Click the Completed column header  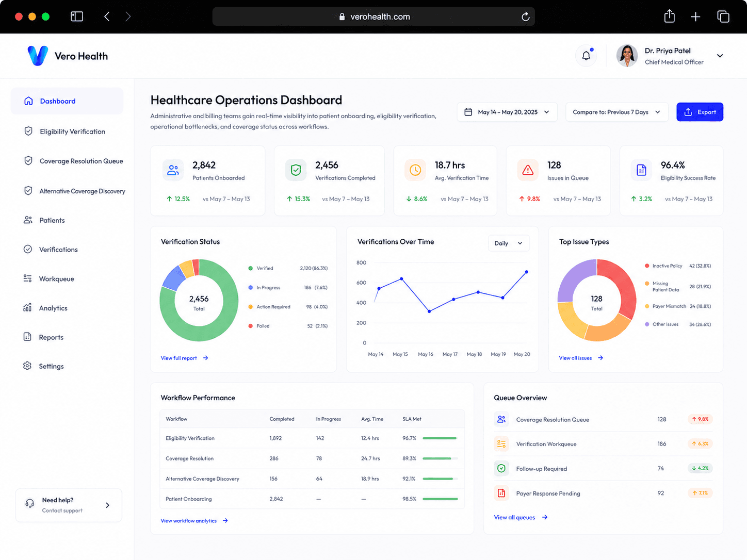(282, 419)
